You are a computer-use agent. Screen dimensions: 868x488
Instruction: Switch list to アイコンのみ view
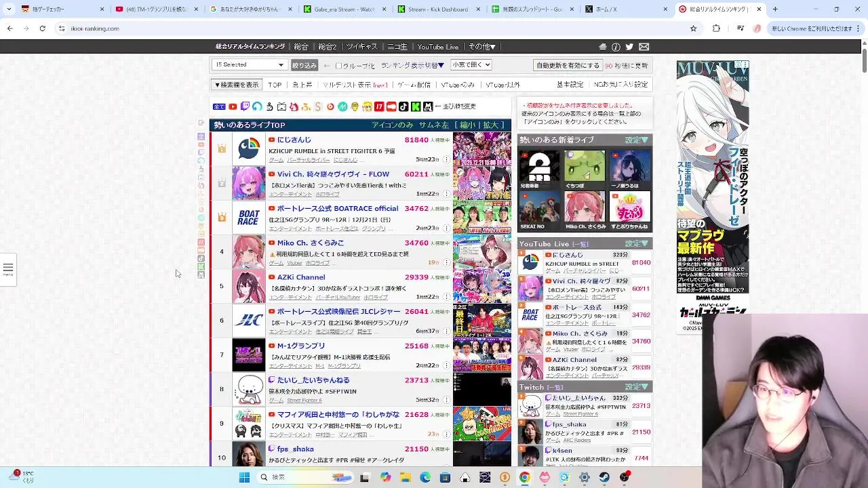(x=392, y=125)
